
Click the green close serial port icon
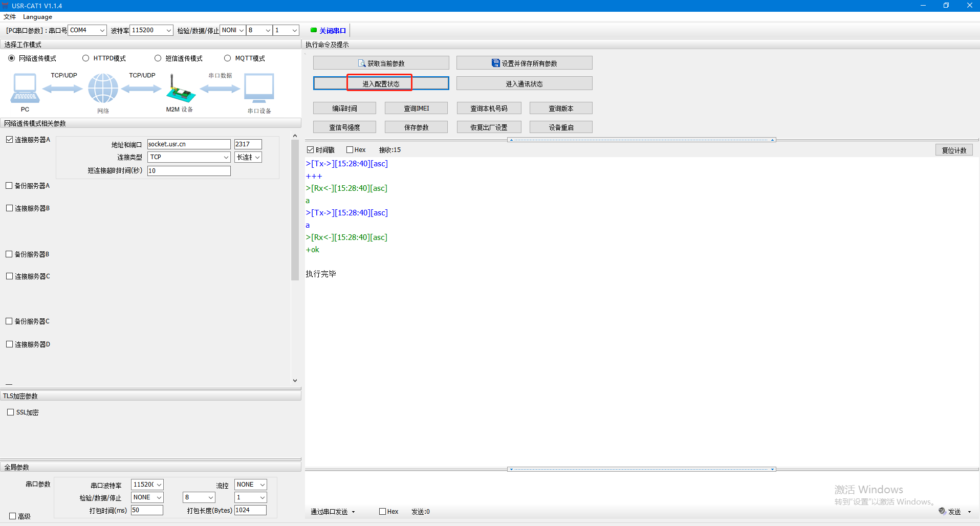[314, 30]
